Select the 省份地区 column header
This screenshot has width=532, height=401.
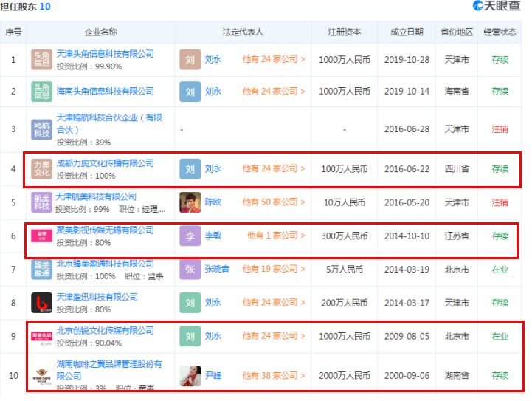457,32
